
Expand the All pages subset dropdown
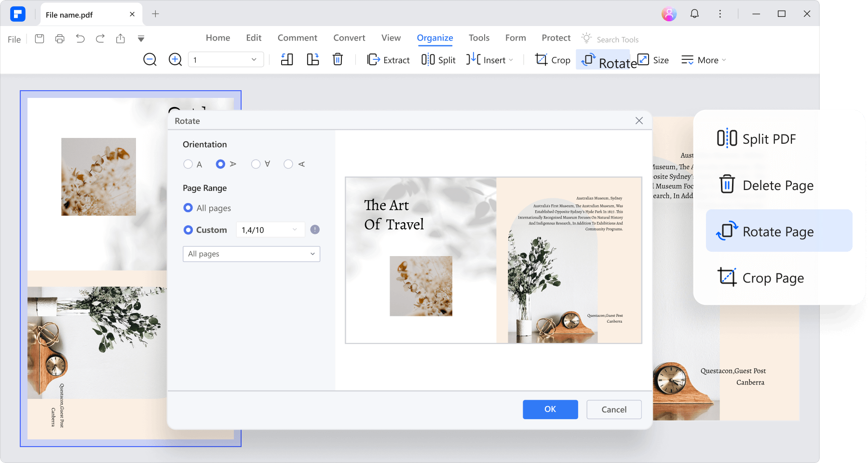(251, 254)
